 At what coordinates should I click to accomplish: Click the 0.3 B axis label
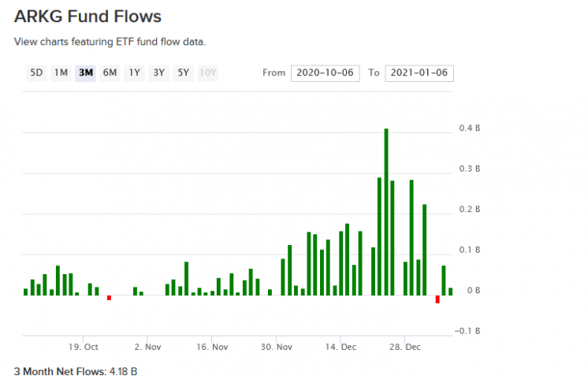coord(470,169)
